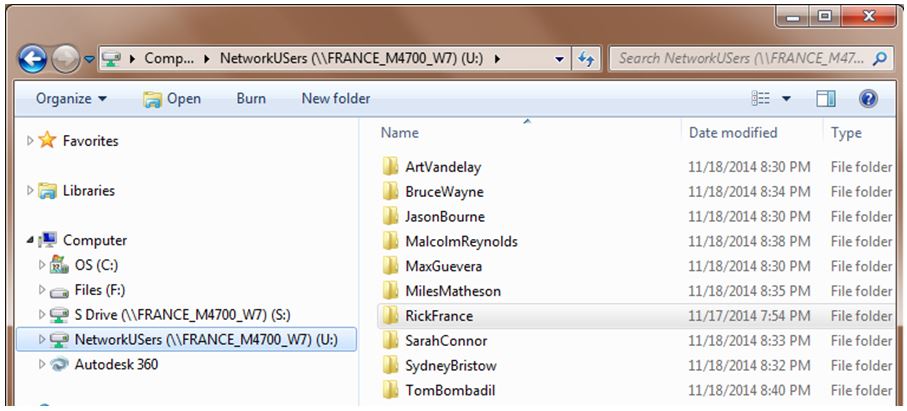907x411 pixels.
Task: Click the Open toolbar button
Action: [172, 98]
